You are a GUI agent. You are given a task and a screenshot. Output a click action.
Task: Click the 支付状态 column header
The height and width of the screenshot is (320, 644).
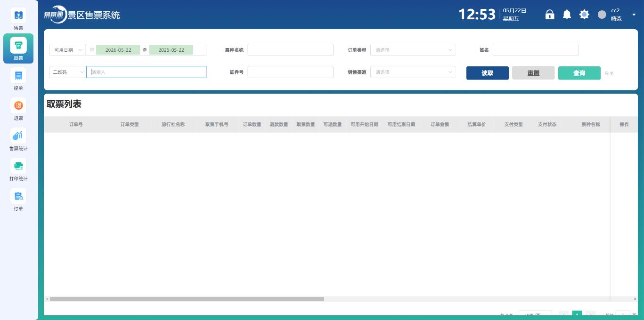point(547,125)
